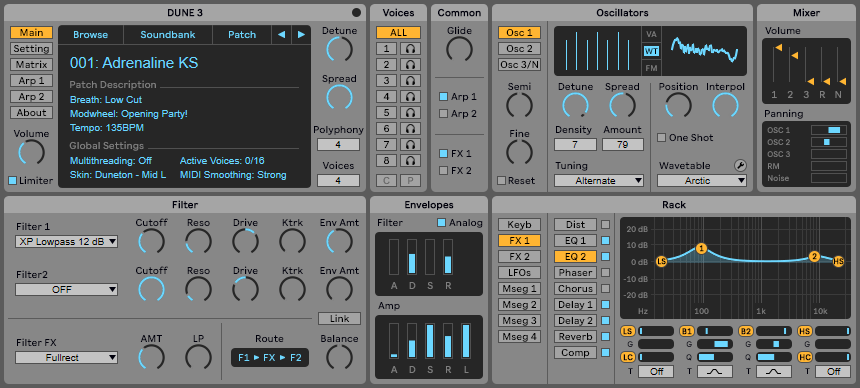Select the FM oscillator mode
Image resolution: width=860 pixels, height=388 pixels.
coord(651,68)
